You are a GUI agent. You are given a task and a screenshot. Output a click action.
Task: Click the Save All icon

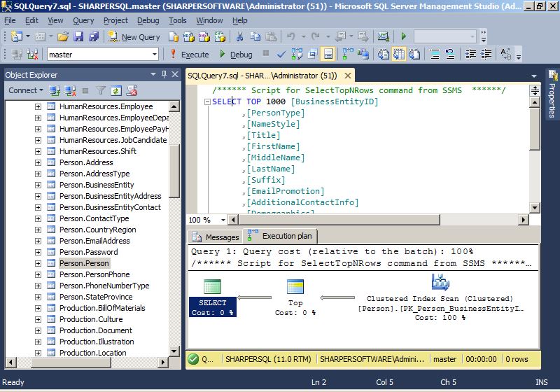click(x=94, y=36)
